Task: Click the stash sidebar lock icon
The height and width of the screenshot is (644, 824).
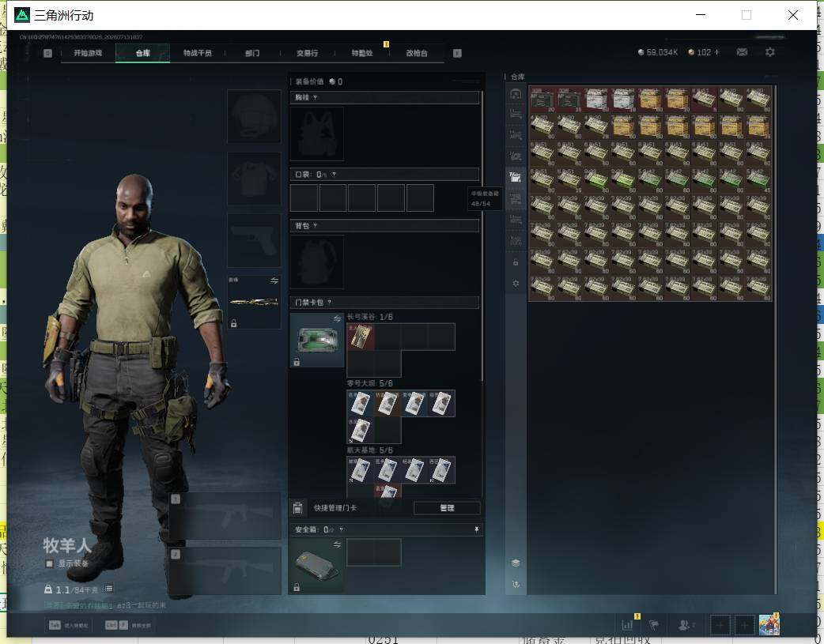Action: tap(516, 262)
